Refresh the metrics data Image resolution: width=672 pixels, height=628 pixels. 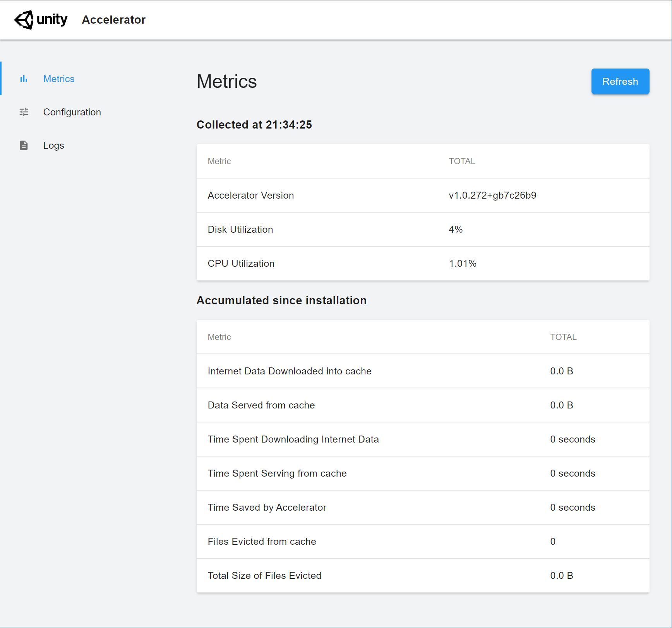(620, 81)
